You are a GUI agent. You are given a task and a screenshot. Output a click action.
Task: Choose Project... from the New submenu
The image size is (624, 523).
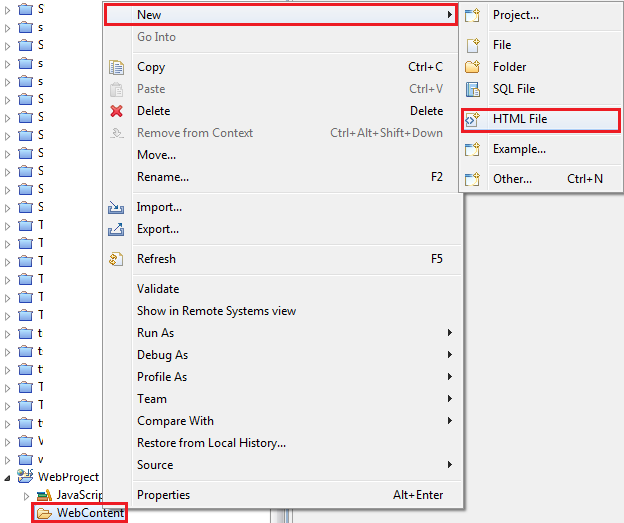click(x=540, y=15)
